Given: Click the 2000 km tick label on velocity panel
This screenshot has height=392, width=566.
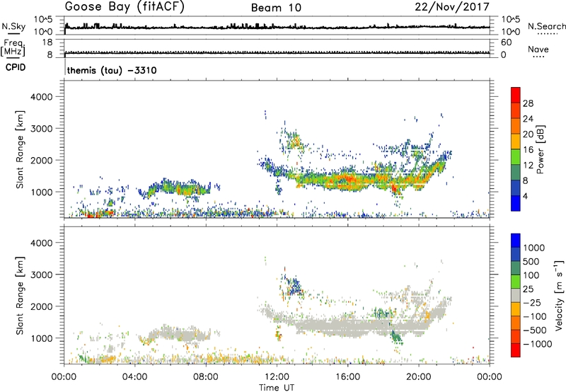Looking at the screenshot, I should [x=41, y=306].
